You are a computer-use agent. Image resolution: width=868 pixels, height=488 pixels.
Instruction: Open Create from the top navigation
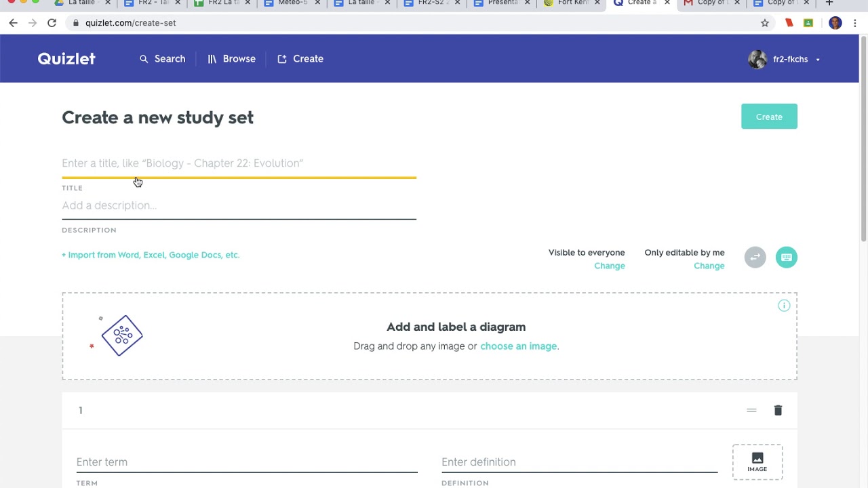pyautogui.click(x=300, y=59)
